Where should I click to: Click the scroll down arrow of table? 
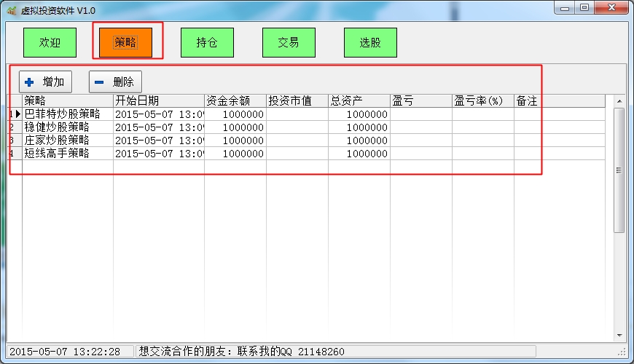[619, 336]
